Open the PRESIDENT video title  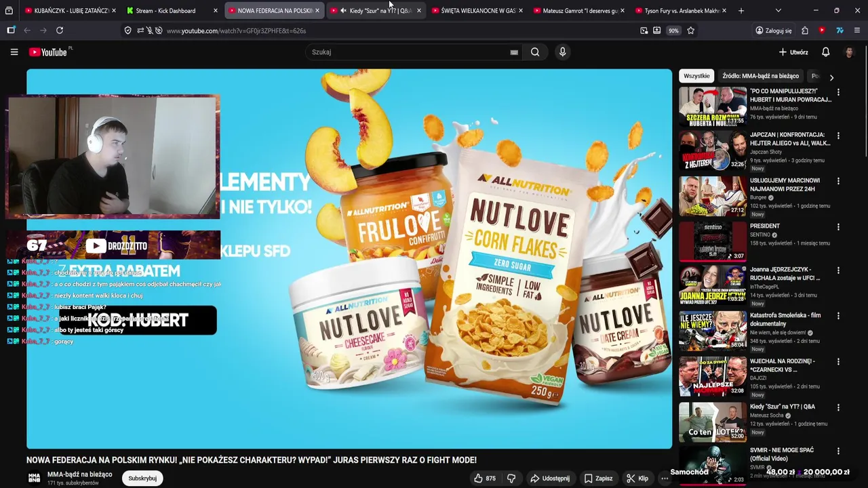(x=765, y=226)
